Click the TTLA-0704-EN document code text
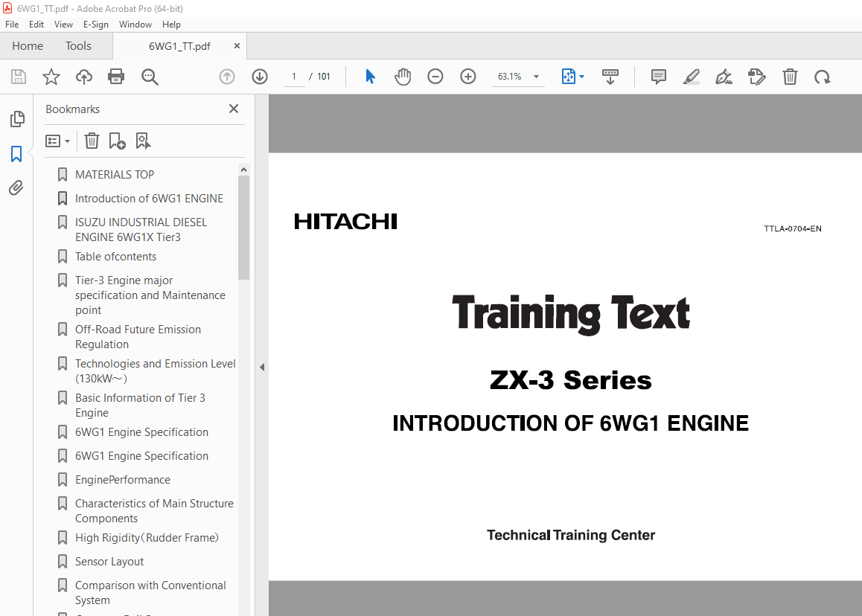The height and width of the screenshot is (616, 862). coord(792,228)
